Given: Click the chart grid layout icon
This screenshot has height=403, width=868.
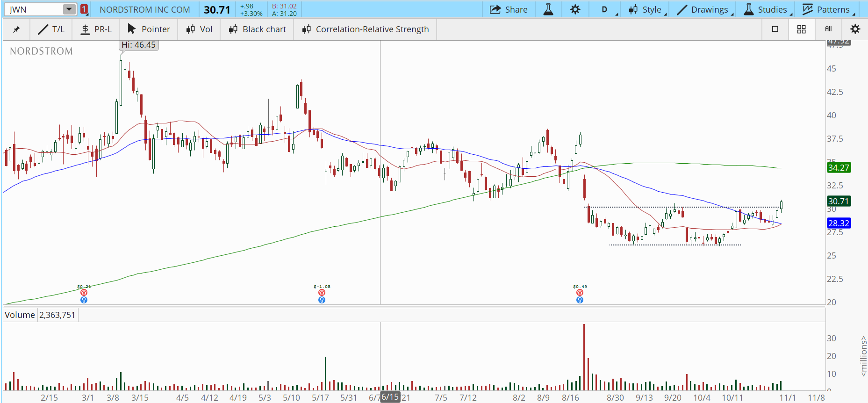Looking at the screenshot, I should [x=801, y=29].
